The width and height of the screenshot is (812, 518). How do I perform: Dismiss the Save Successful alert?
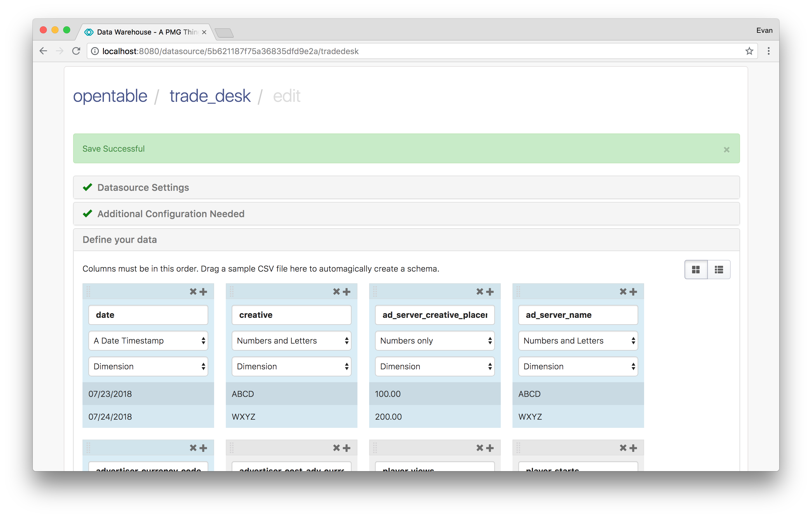coord(726,150)
